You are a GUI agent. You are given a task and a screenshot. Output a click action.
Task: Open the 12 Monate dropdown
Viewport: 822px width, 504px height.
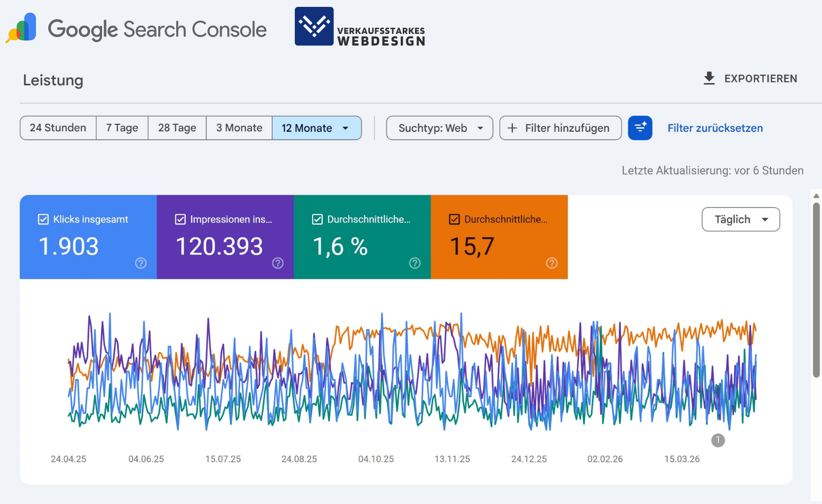tap(317, 128)
